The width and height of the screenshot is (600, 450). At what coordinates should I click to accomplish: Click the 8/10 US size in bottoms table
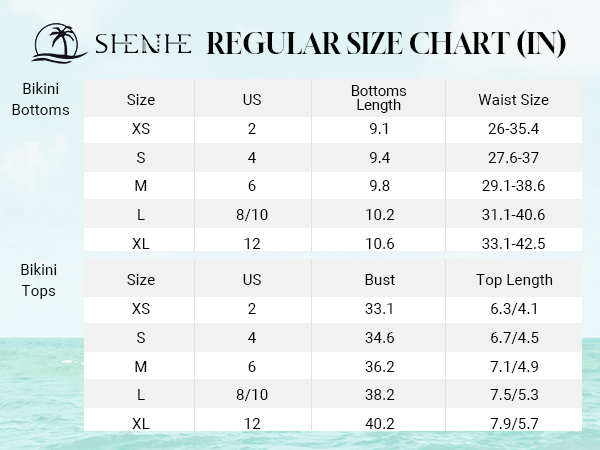tap(252, 215)
